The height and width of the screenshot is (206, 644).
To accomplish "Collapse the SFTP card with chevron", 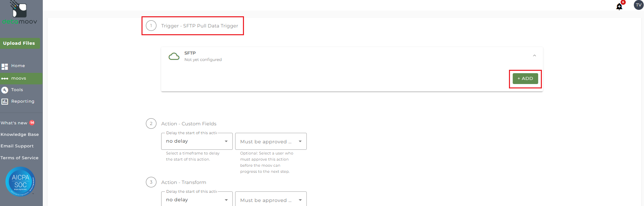I will click(x=534, y=56).
